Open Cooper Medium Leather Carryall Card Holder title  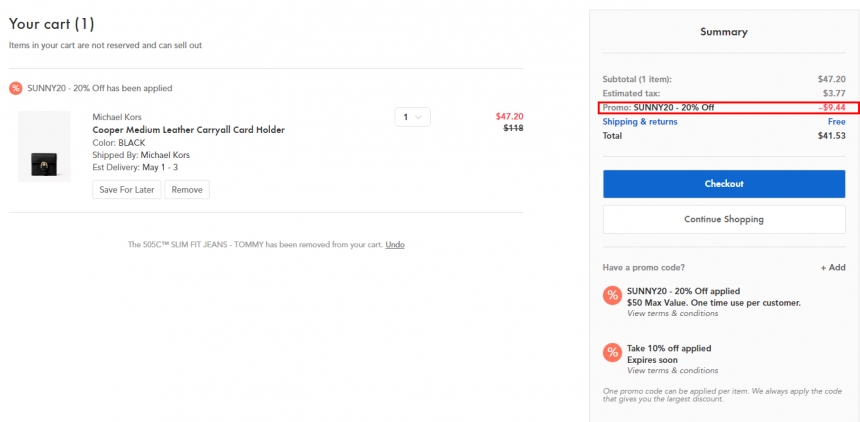(x=189, y=130)
